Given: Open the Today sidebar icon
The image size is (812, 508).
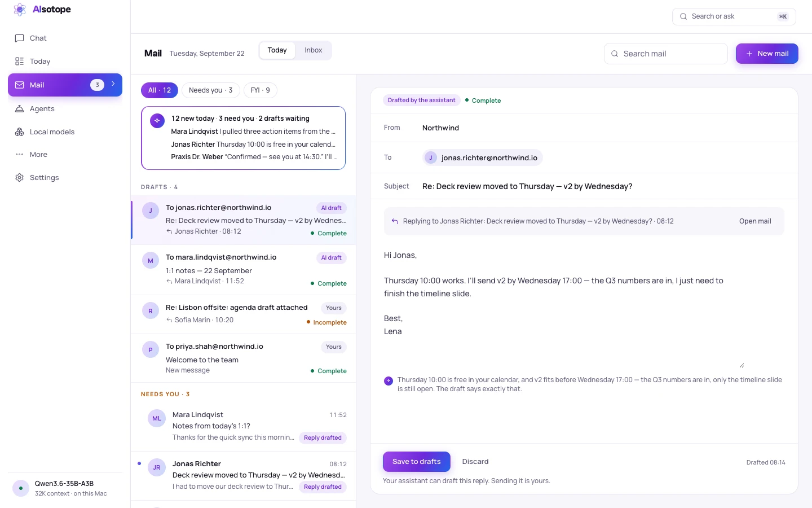Looking at the screenshot, I should pos(19,62).
